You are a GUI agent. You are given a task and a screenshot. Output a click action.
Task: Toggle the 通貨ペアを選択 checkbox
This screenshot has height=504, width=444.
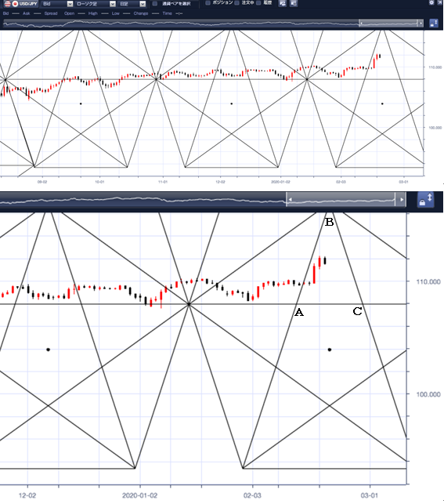155,4
